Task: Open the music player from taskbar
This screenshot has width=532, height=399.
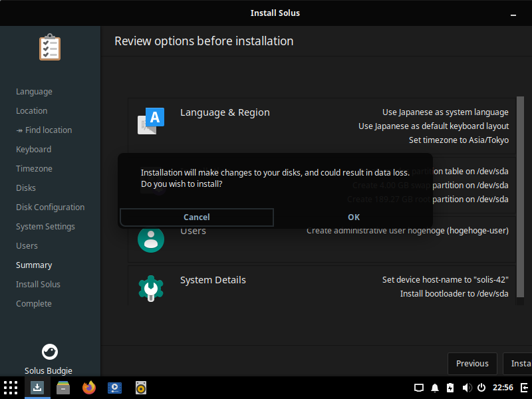Action: (x=141, y=388)
